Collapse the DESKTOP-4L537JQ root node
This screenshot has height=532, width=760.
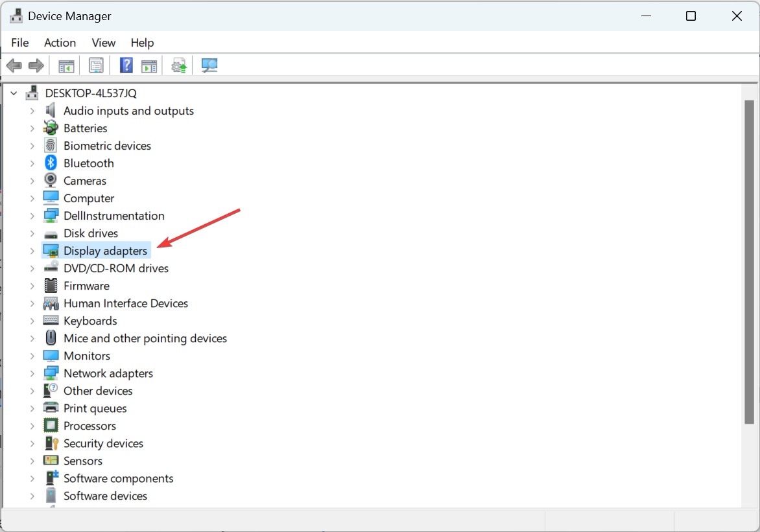click(14, 93)
